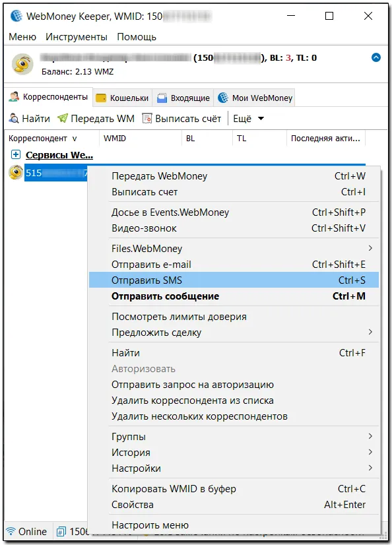This screenshot has height=545, width=392.
Task: Click the Корреспонденты tab icon
Action: (x=14, y=97)
